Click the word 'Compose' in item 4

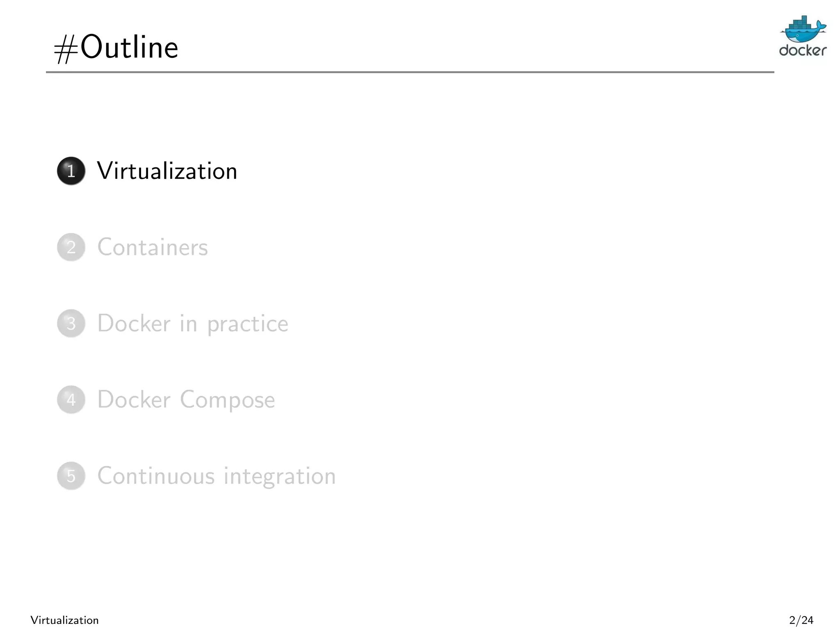(x=228, y=400)
